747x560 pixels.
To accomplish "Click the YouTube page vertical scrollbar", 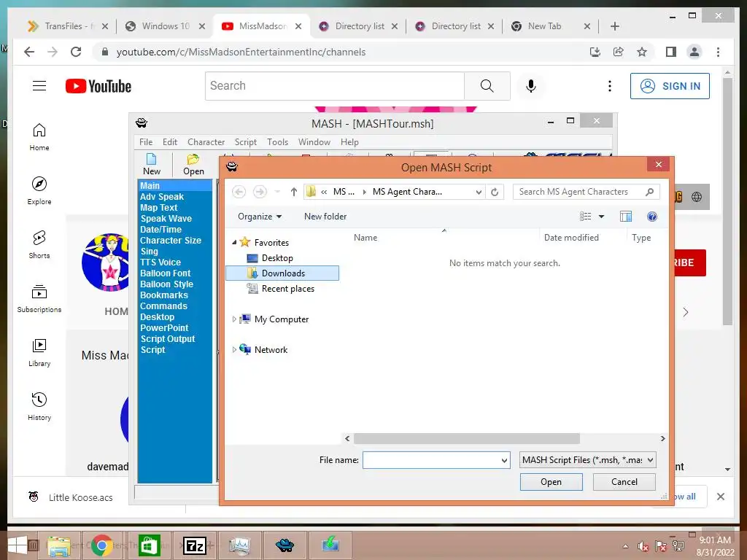I will [727, 203].
